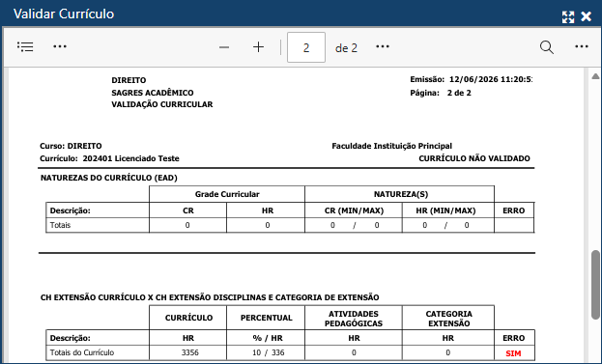Select the 'CATEGORIA EXTENSÃO' column header
The width and height of the screenshot is (602, 364).
[x=448, y=319]
